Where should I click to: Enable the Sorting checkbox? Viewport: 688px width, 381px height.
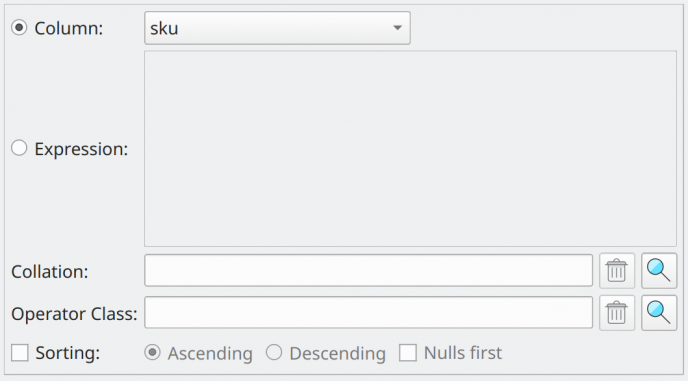[20, 352]
